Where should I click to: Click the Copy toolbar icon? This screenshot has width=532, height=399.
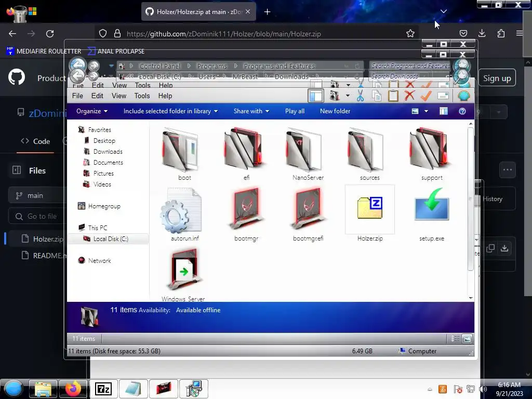pyautogui.click(x=377, y=96)
